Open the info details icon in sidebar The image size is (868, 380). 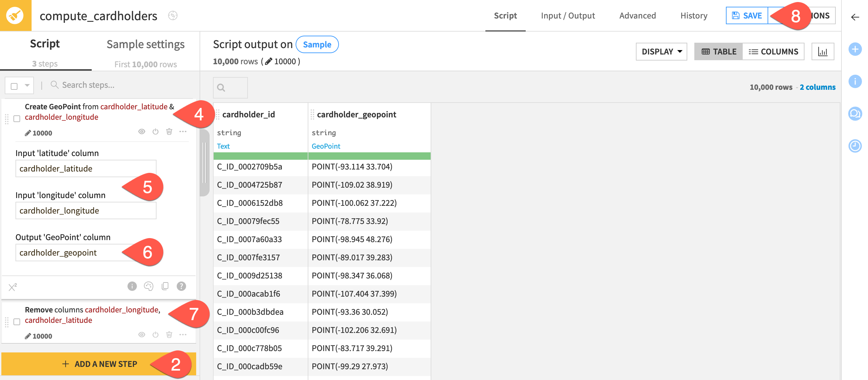pyautogui.click(x=855, y=81)
